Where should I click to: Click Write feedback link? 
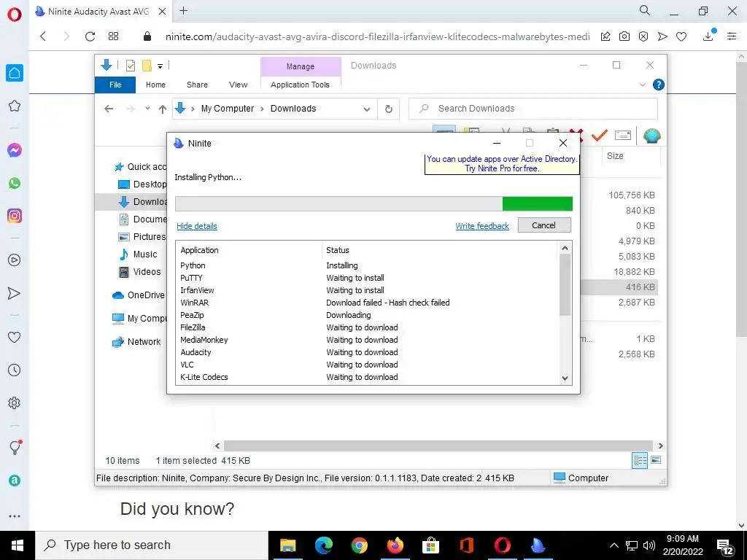[x=482, y=226]
